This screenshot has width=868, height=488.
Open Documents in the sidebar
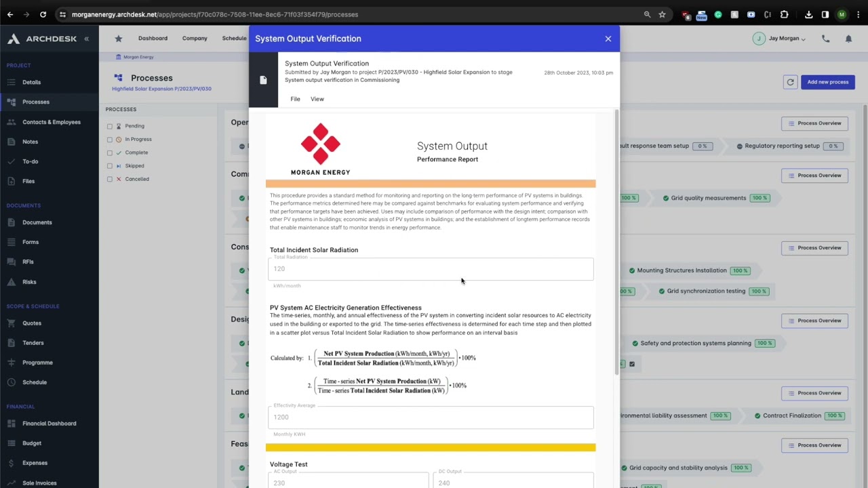pyautogui.click(x=37, y=222)
